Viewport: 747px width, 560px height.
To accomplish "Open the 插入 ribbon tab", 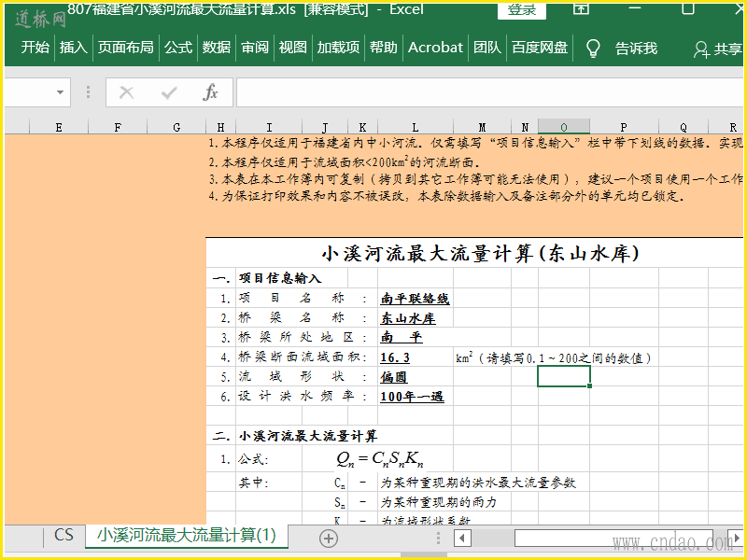I will tap(74, 48).
